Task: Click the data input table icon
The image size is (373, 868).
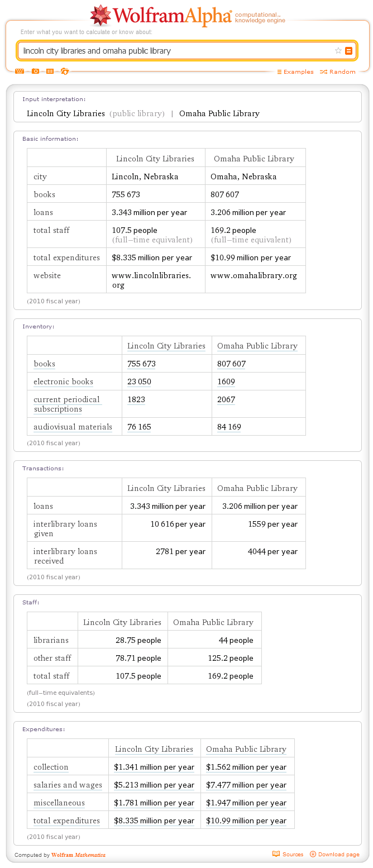Action: coord(50,71)
